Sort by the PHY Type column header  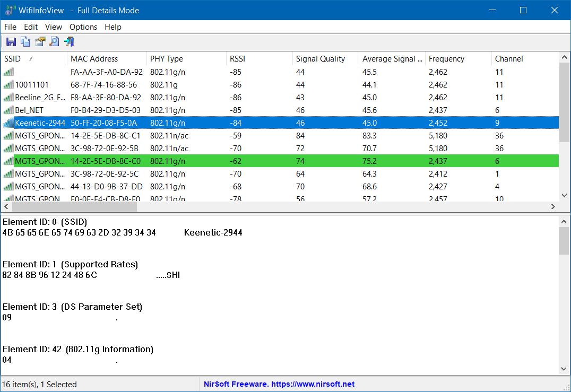coord(186,58)
